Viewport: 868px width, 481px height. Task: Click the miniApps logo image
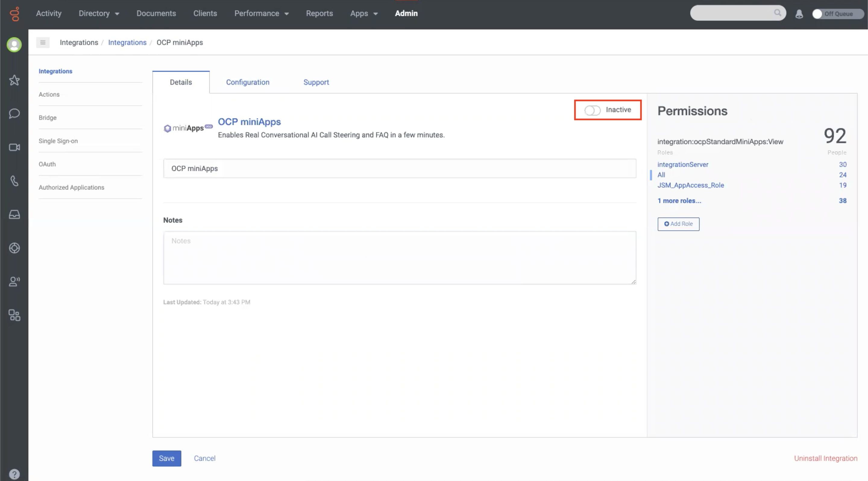click(x=188, y=128)
